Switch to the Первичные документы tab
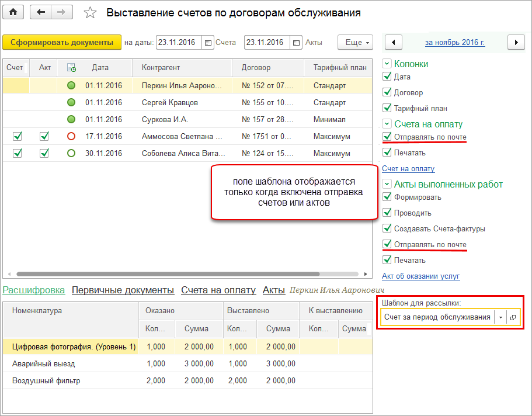 (123, 290)
